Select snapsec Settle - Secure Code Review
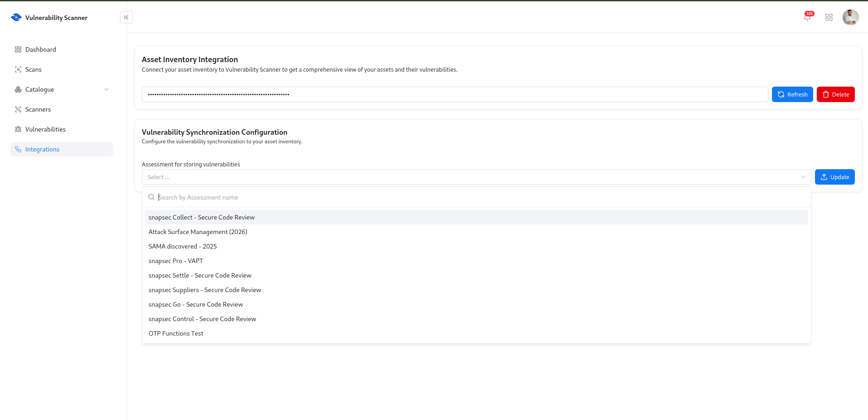This screenshot has height=420, width=868. (x=476, y=275)
